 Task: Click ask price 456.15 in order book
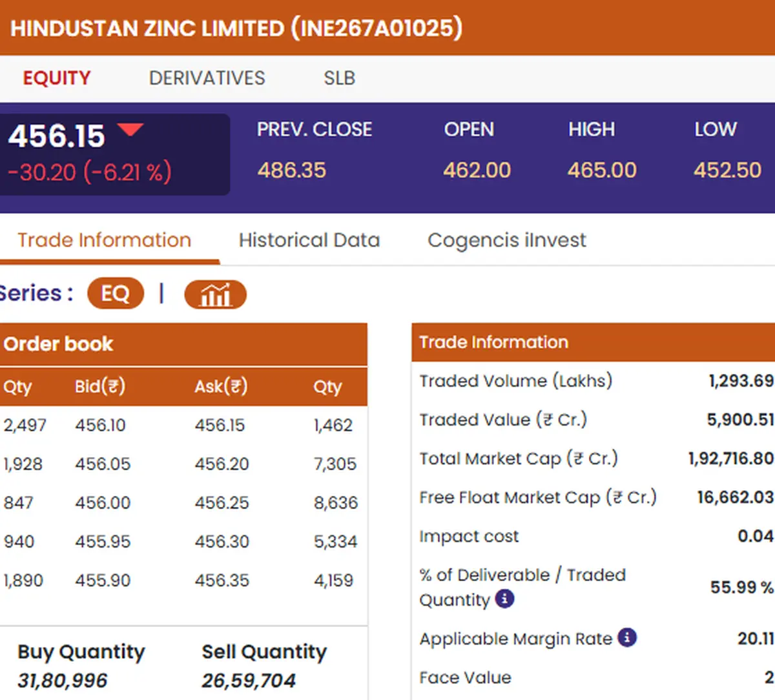[x=220, y=426]
